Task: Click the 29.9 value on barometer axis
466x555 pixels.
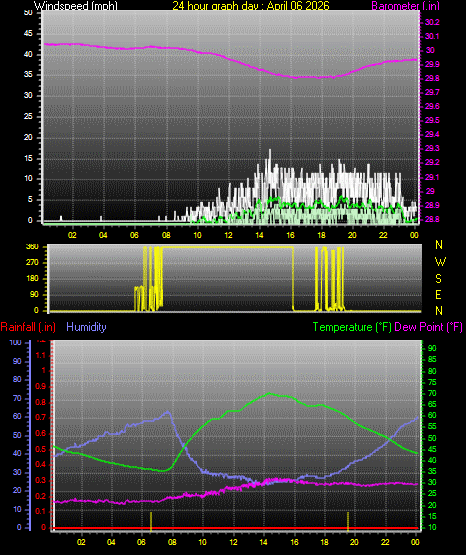Action: 432,64
